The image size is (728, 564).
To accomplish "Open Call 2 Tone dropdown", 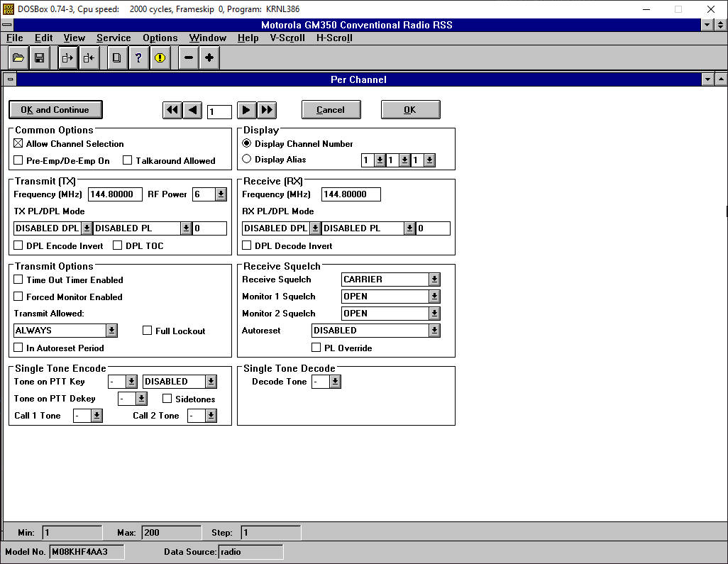I will [x=211, y=416].
